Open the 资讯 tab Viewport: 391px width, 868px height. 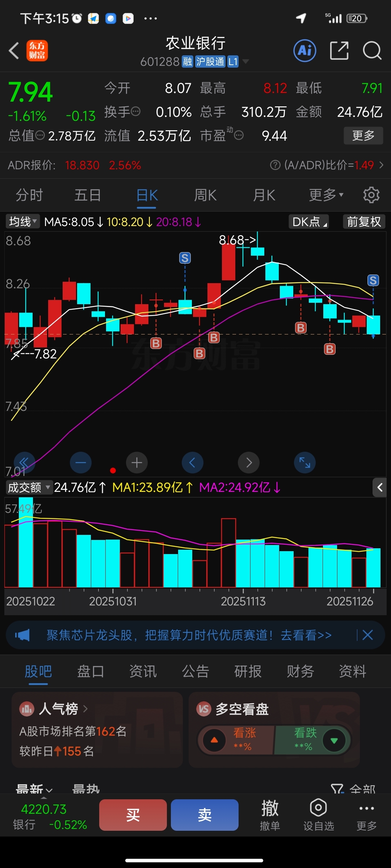143,672
